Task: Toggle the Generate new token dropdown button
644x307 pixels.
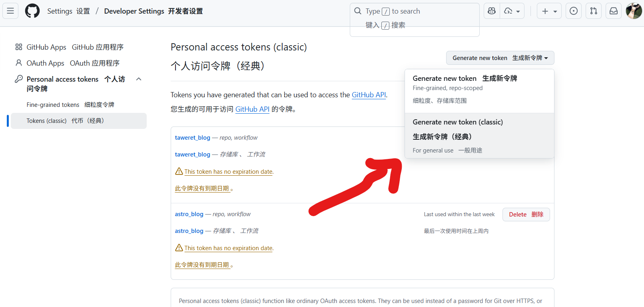Action: 500,58
